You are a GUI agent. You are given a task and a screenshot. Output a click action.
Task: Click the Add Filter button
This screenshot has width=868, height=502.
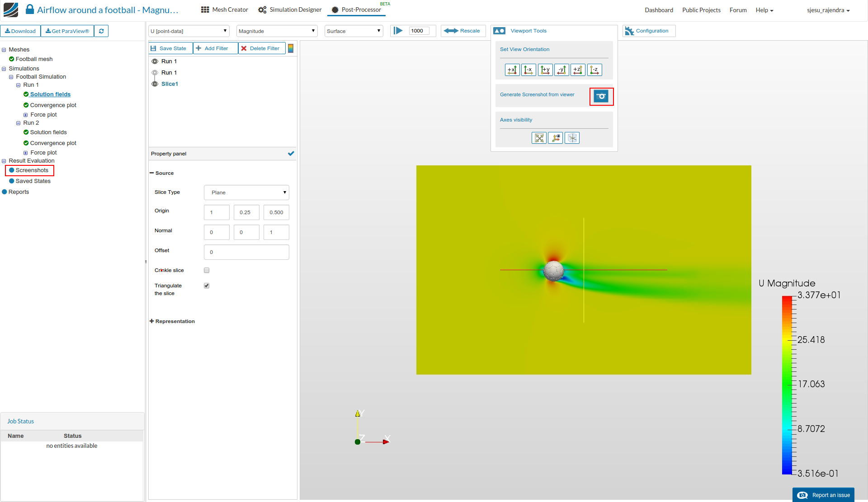(216, 48)
